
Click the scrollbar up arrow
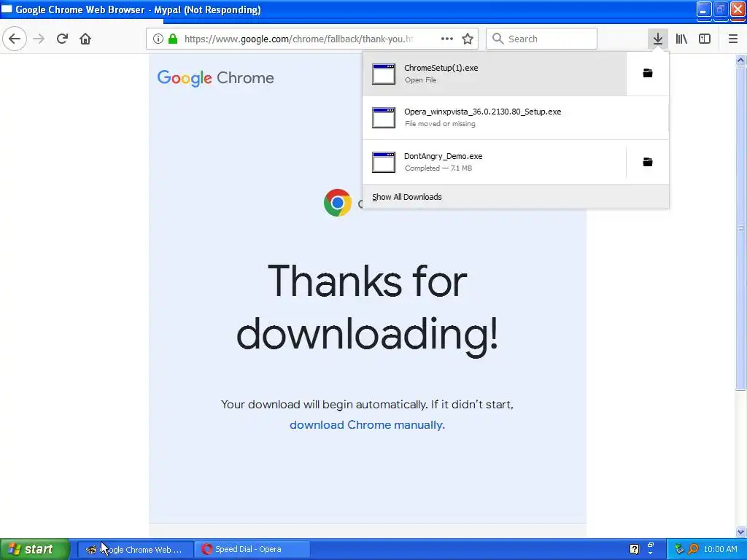coord(740,60)
